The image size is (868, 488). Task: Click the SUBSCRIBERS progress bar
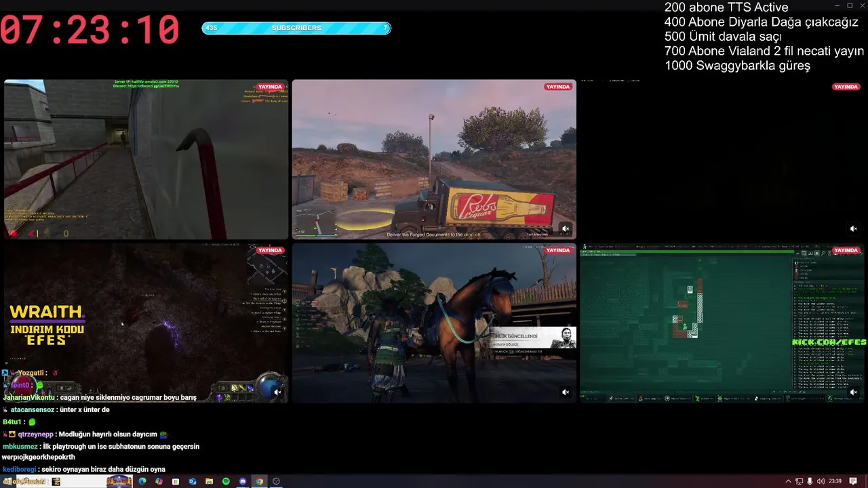[x=296, y=28]
